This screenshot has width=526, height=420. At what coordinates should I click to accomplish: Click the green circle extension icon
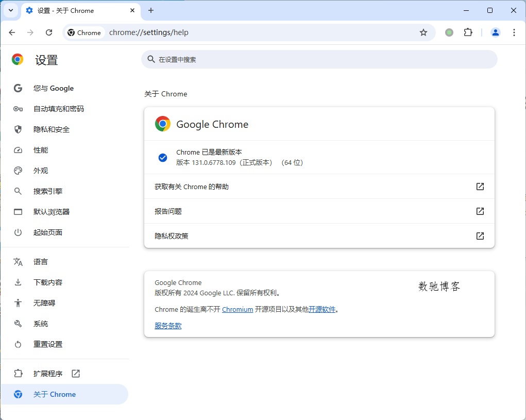(x=449, y=32)
